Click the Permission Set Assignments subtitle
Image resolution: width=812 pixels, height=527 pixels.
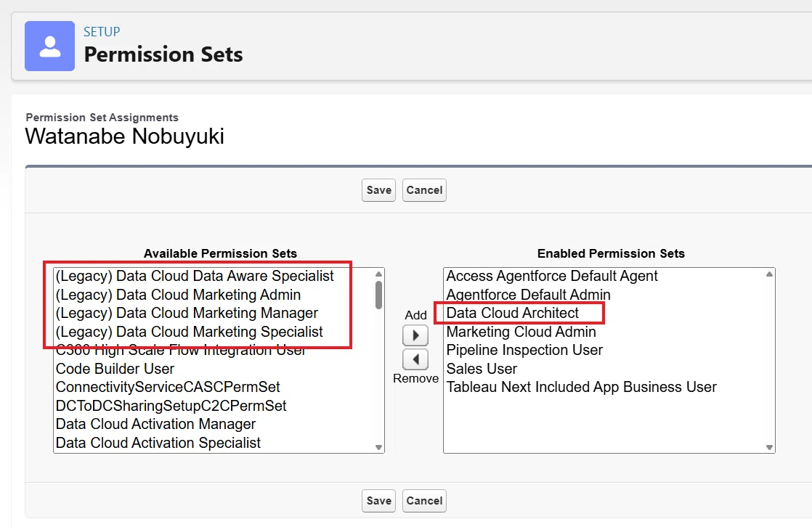102,118
